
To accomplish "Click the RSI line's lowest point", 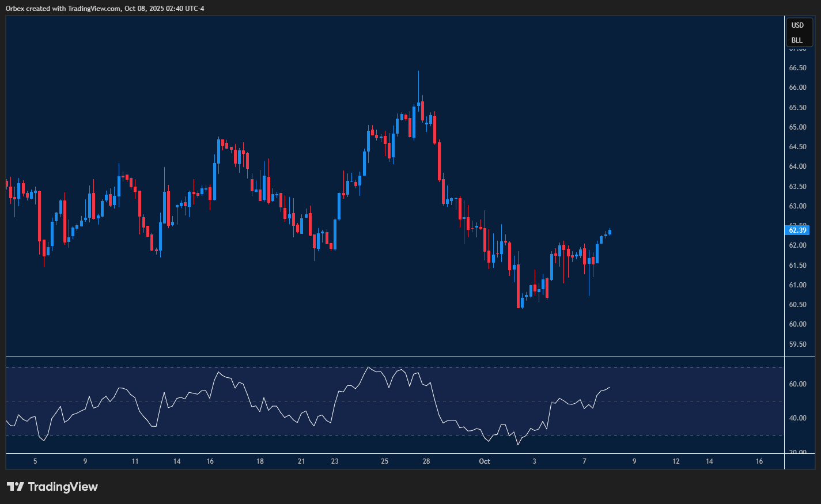I will (517, 445).
